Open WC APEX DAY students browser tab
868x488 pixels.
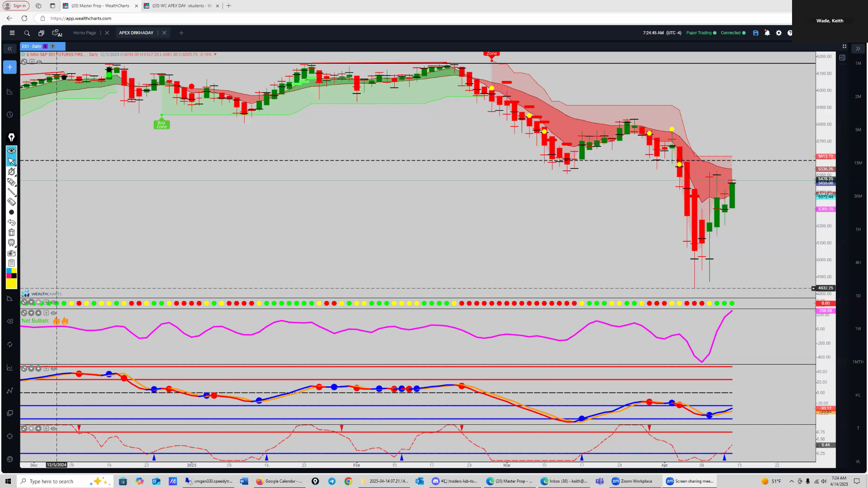click(182, 6)
